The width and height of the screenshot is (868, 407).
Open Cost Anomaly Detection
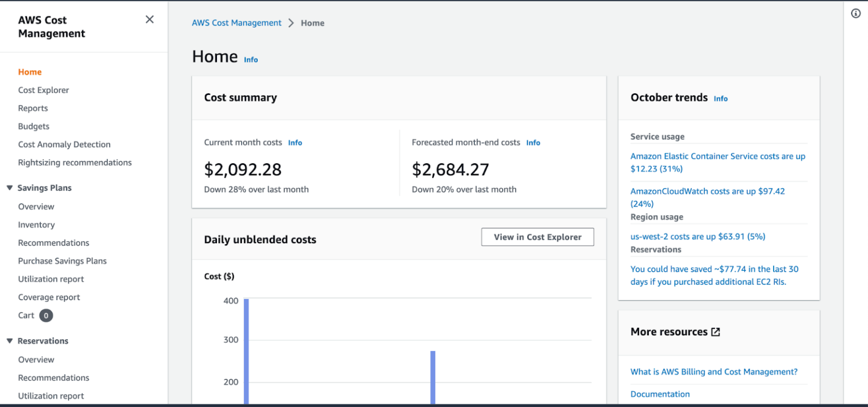(x=64, y=144)
